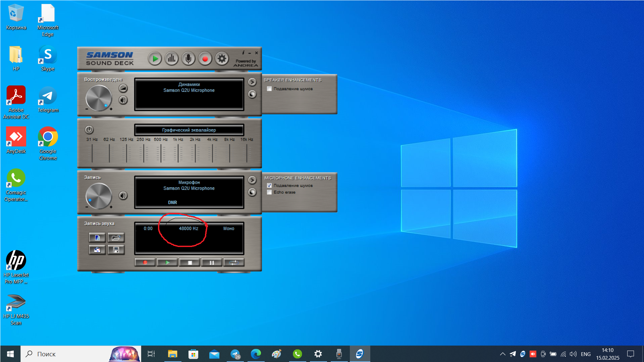Click the 1k Hz equalizer slider

[178, 153]
